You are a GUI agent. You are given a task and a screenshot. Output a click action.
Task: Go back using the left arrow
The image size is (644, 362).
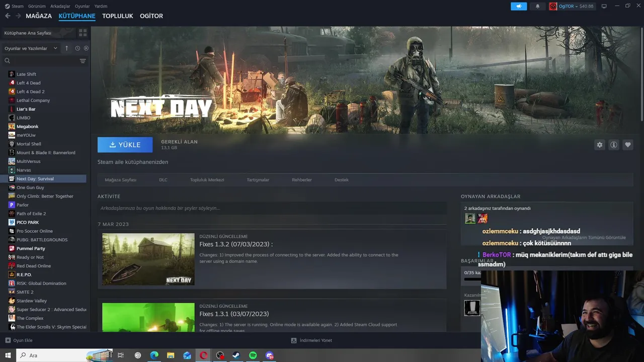coord(8,16)
